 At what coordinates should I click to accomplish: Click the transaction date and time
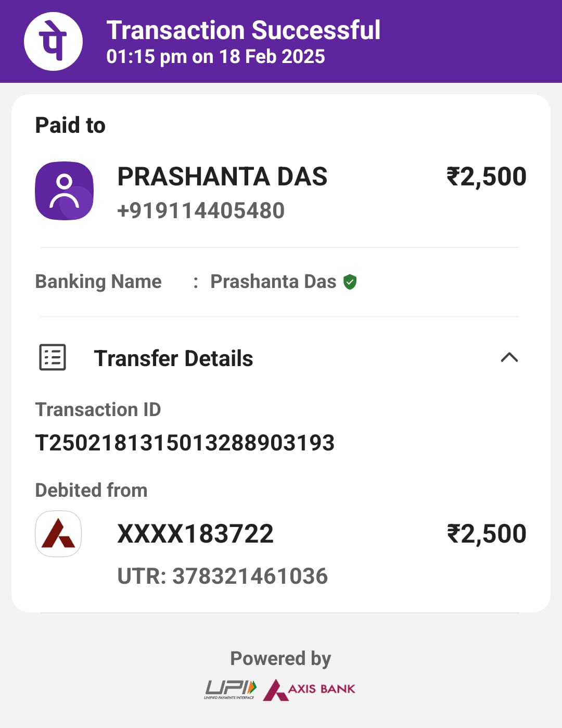pos(215,56)
